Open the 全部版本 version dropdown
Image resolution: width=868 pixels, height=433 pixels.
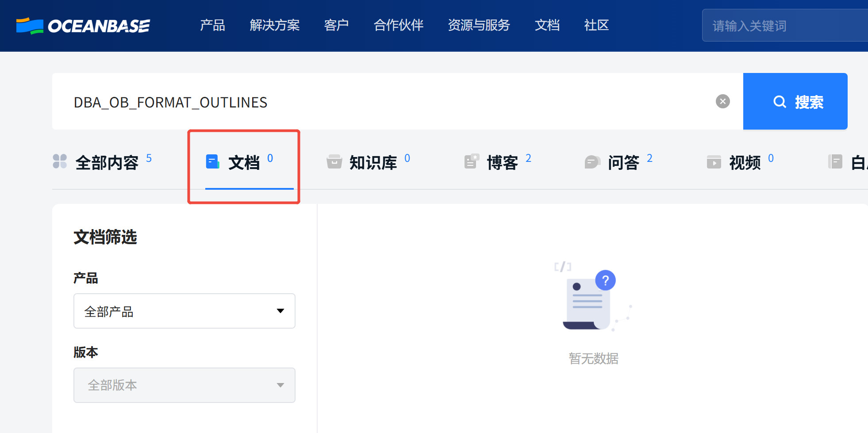click(184, 385)
